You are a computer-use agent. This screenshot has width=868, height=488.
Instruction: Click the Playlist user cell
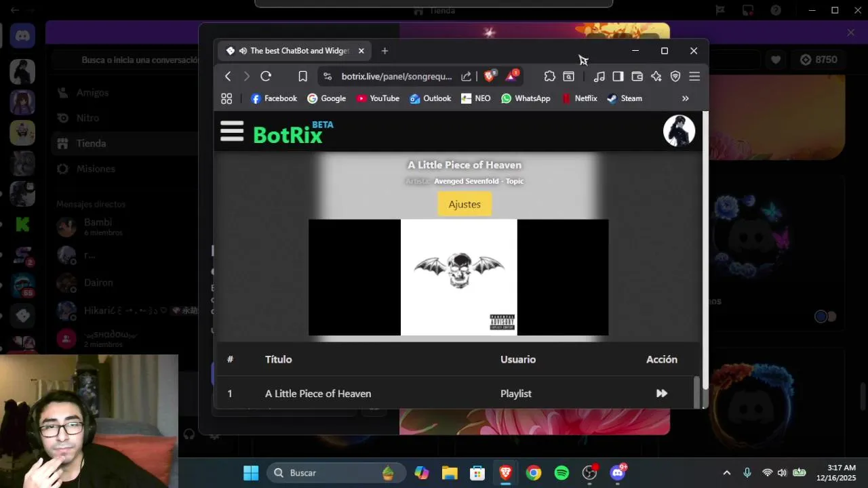pyautogui.click(x=516, y=394)
